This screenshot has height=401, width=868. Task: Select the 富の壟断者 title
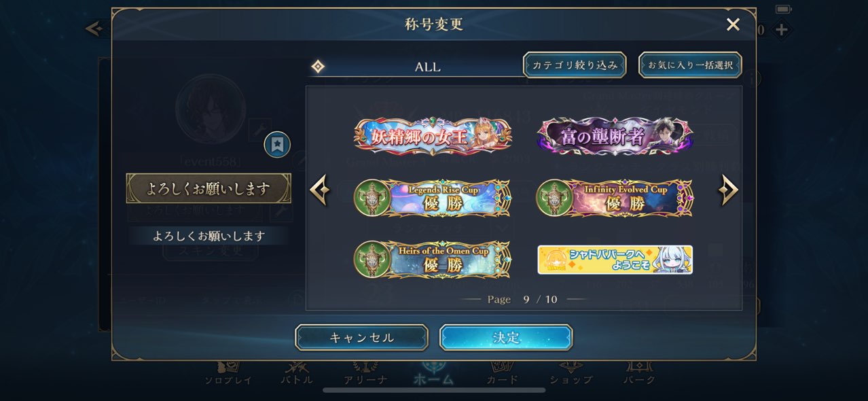click(615, 135)
